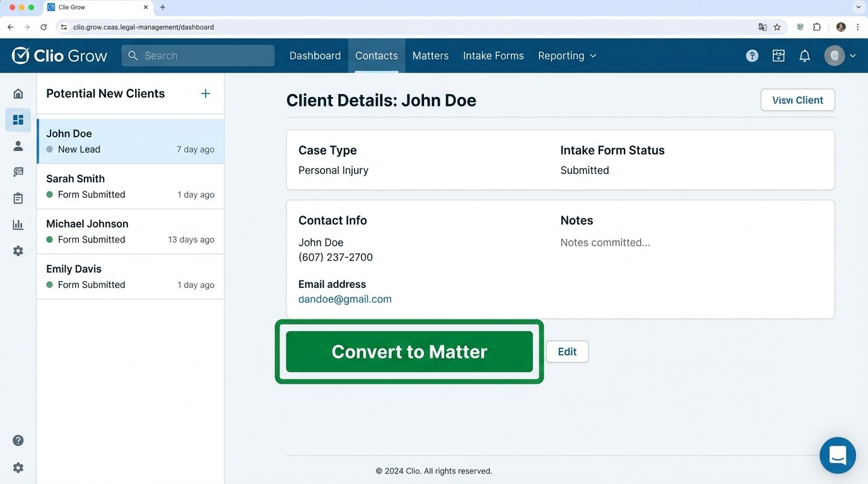Viewport: 868px width, 484px height.
Task: Open the Home icon in the sidebar
Action: [18, 93]
